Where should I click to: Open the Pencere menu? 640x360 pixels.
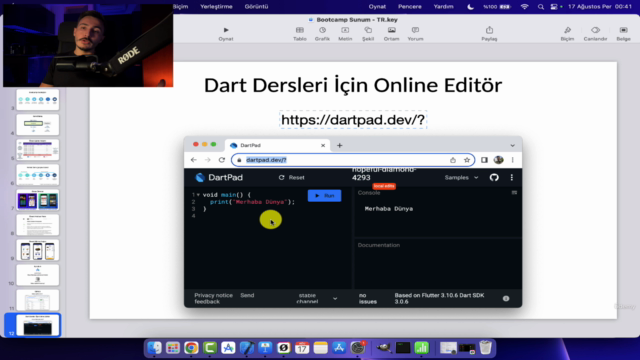click(x=410, y=7)
